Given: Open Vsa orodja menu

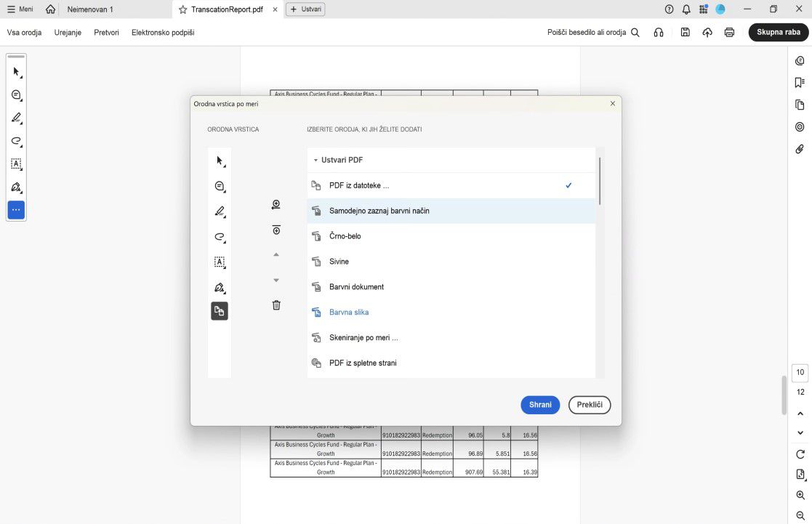Looking at the screenshot, I should coord(24,32).
